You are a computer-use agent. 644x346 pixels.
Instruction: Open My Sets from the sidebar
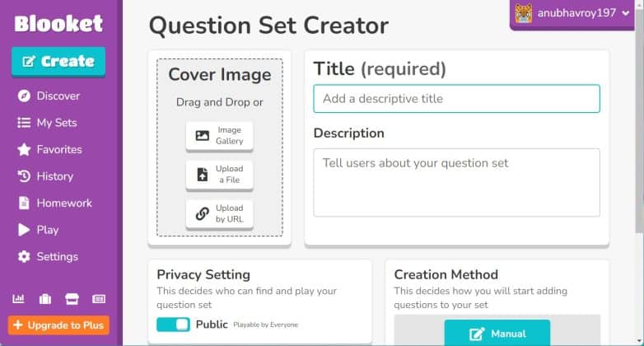(56, 123)
